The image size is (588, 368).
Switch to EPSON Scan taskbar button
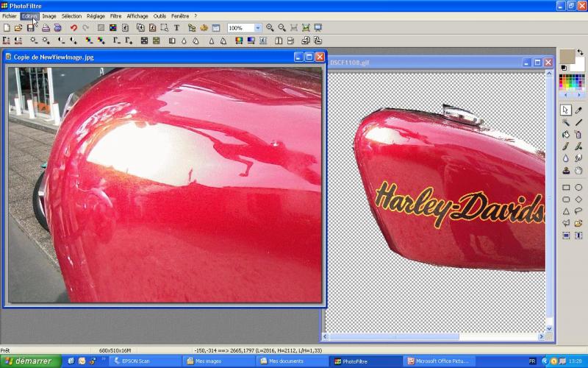tap(145, 361)
